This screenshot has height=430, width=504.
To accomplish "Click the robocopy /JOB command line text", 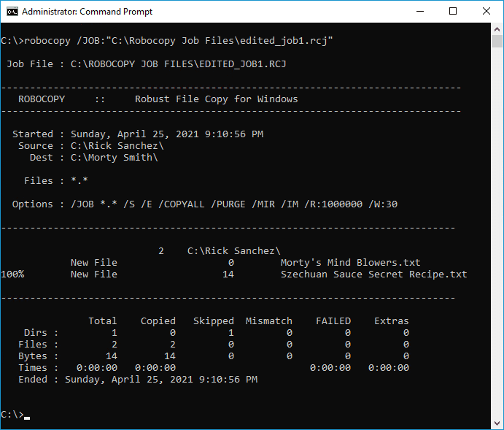I will coord(167,41).
